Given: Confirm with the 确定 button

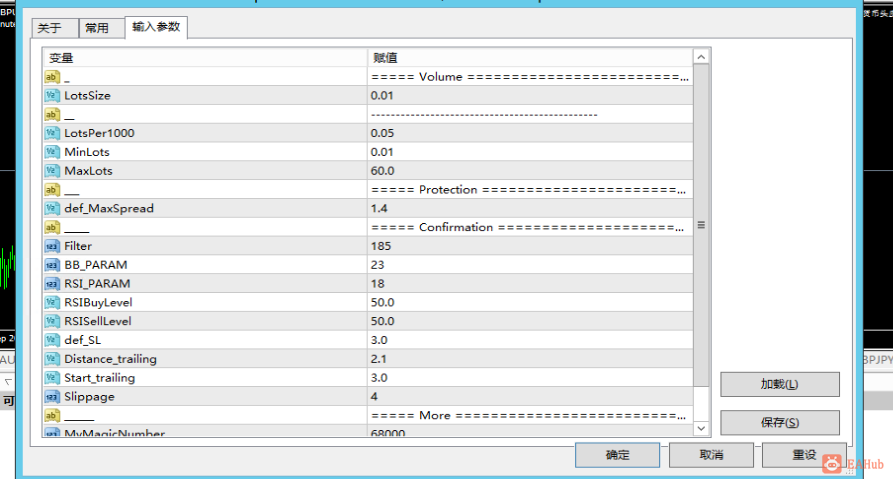Looking at the screenshot, I should click(617, 455).
